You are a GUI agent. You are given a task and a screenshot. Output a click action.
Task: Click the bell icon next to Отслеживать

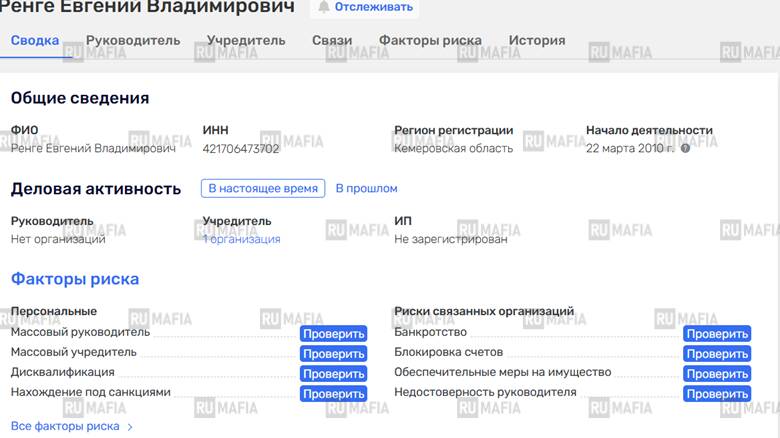click(x=324, y=6)
